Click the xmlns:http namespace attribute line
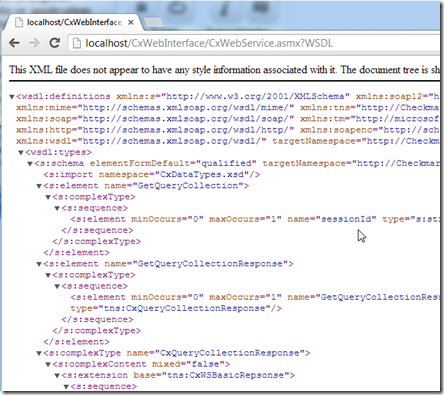Image resolution: width=444 pixels, height=395 pixels. tap(155, 130)
